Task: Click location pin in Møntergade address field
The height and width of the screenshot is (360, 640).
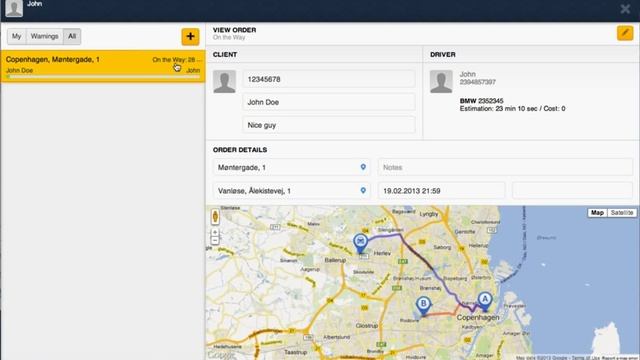Action: (x=363, y=167)
